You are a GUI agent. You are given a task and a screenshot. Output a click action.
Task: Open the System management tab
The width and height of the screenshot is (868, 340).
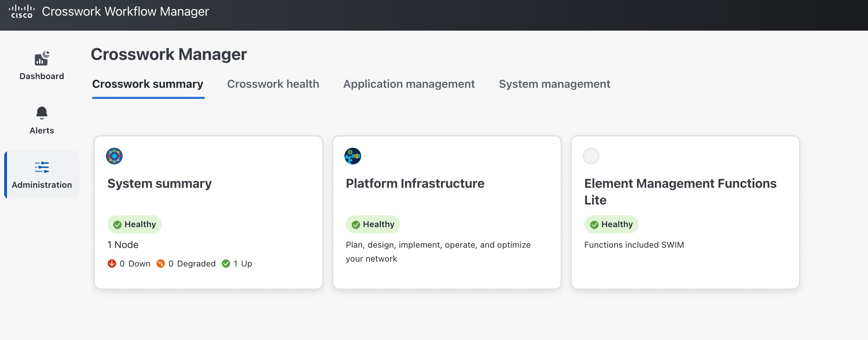pyautogui.click(x=555, y=84)
